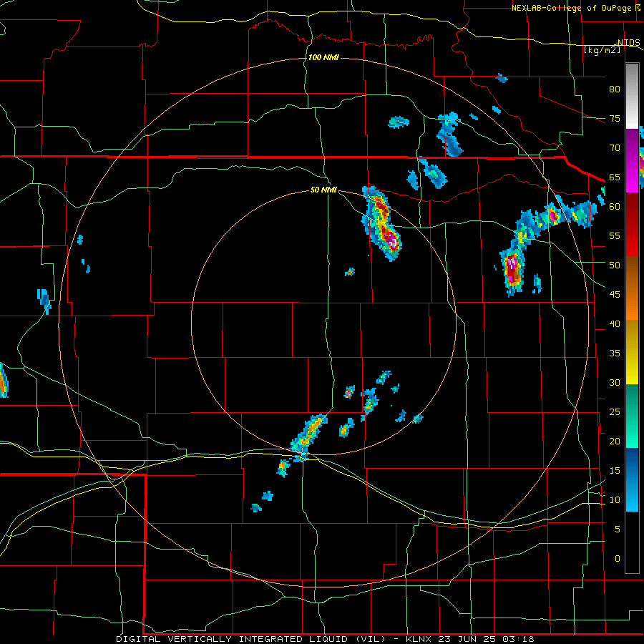
Task: Click the '60' value on the color scale
Action: [x=615, y=207]
